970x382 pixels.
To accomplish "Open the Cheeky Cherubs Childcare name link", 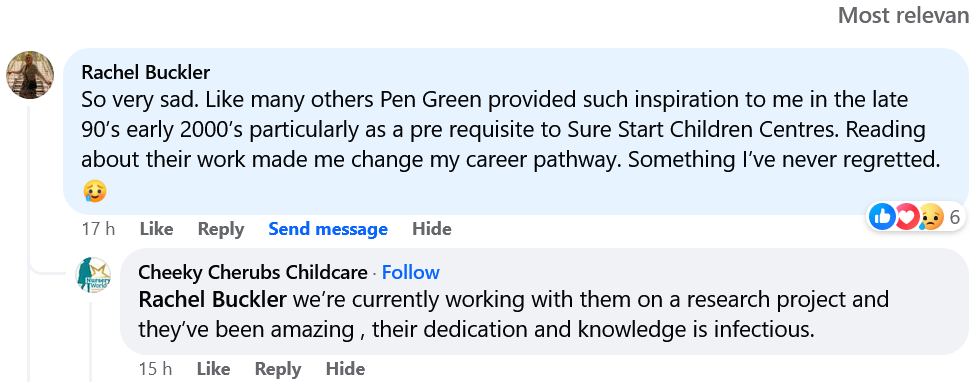I will (x=252, y=273).
